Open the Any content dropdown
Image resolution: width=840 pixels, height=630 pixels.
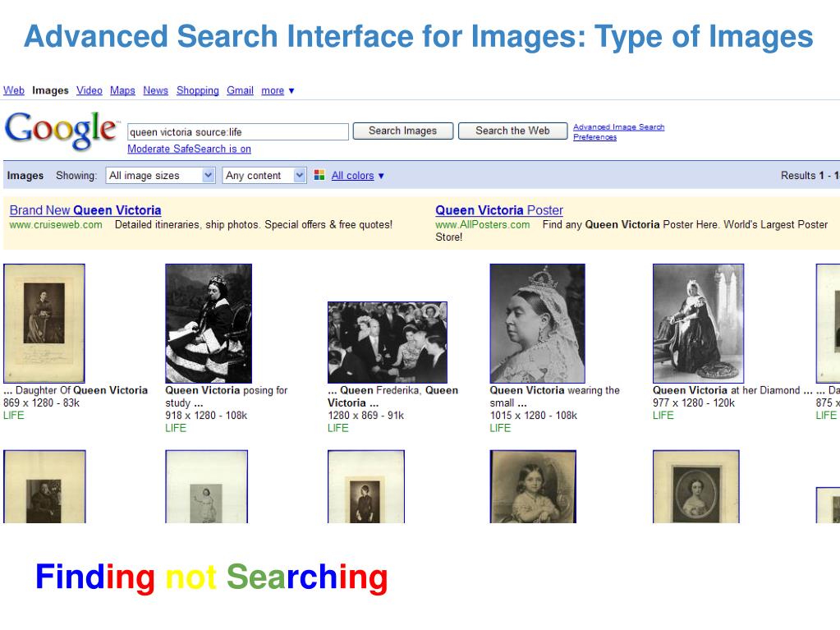pos(264,175)
